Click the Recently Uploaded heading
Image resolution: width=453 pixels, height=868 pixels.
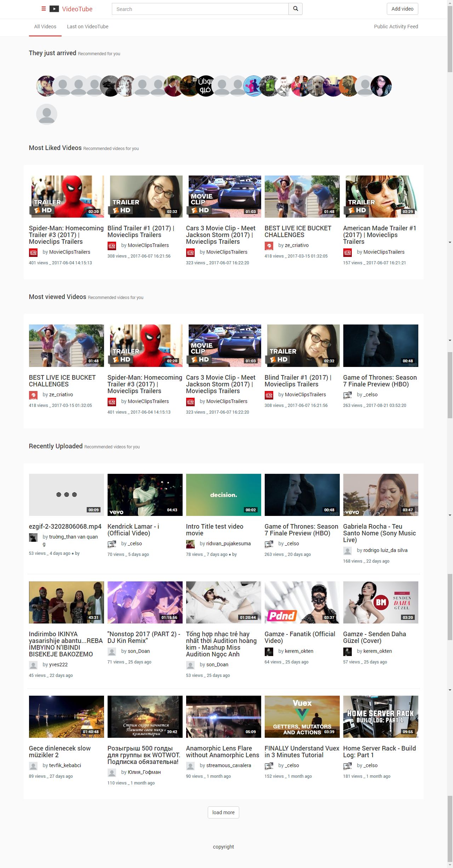(x=56, y=446)
